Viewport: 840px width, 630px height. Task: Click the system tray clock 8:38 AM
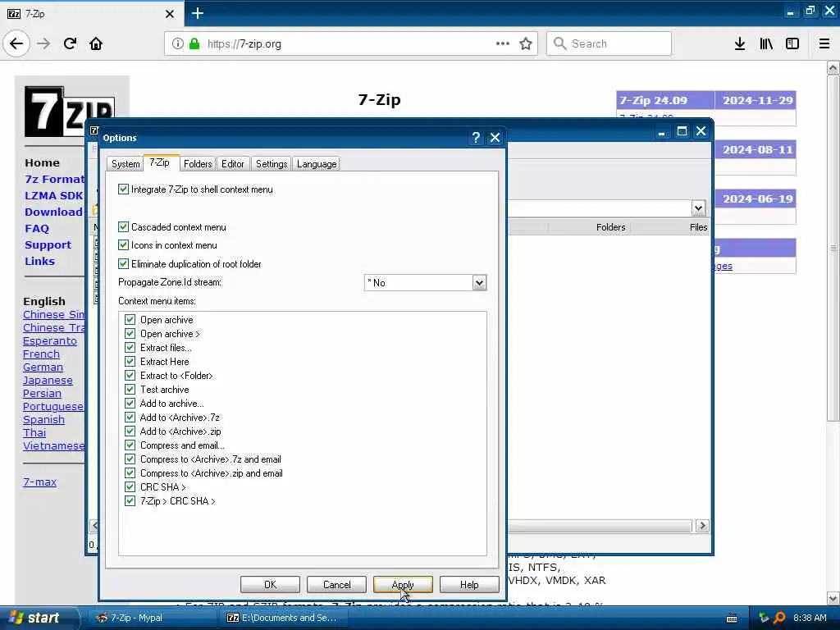pos(810,618)
